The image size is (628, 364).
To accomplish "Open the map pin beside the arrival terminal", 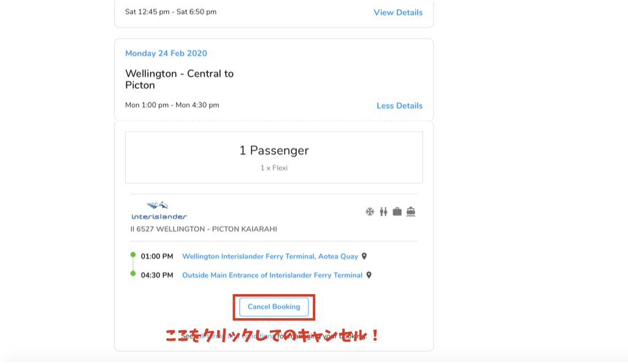I will point(369,275).
